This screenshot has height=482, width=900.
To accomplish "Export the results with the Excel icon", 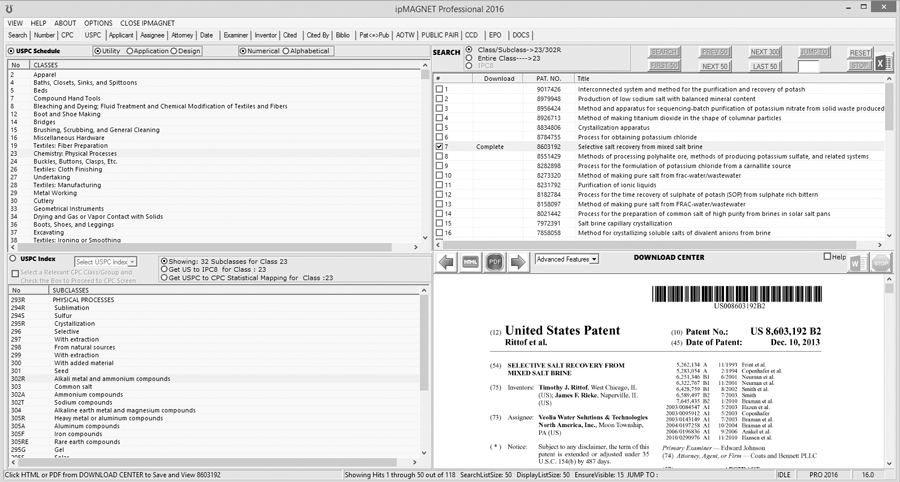I will [x=882, y=63].
